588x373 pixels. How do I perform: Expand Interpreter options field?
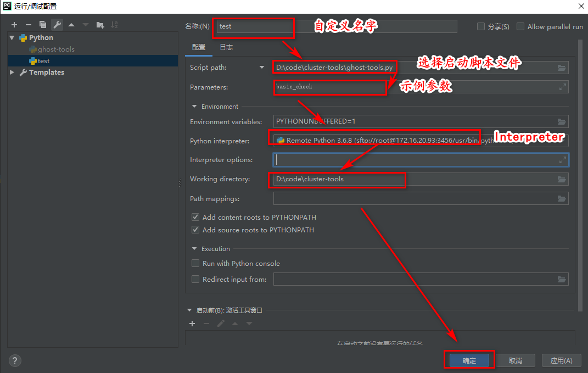563,160
